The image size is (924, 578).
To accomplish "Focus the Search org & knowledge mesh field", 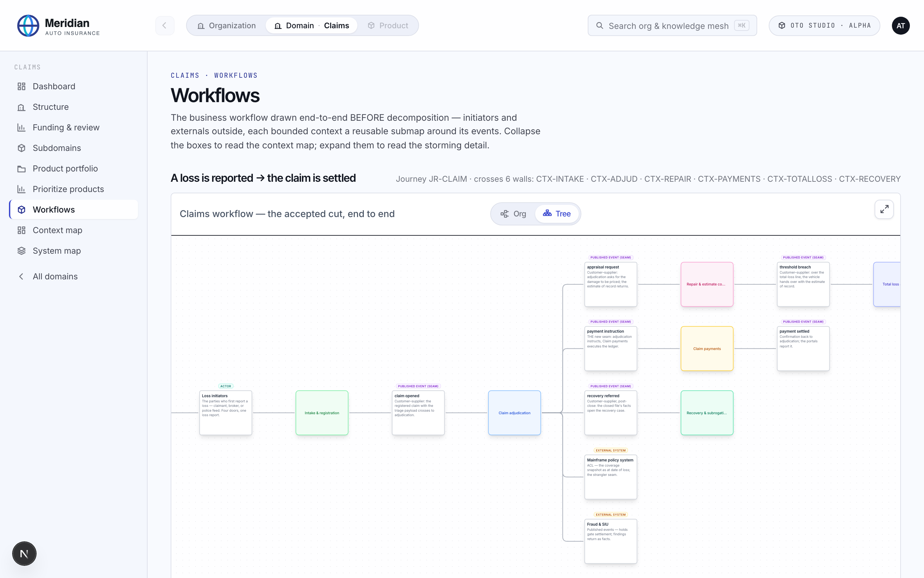I will (672, 26).
